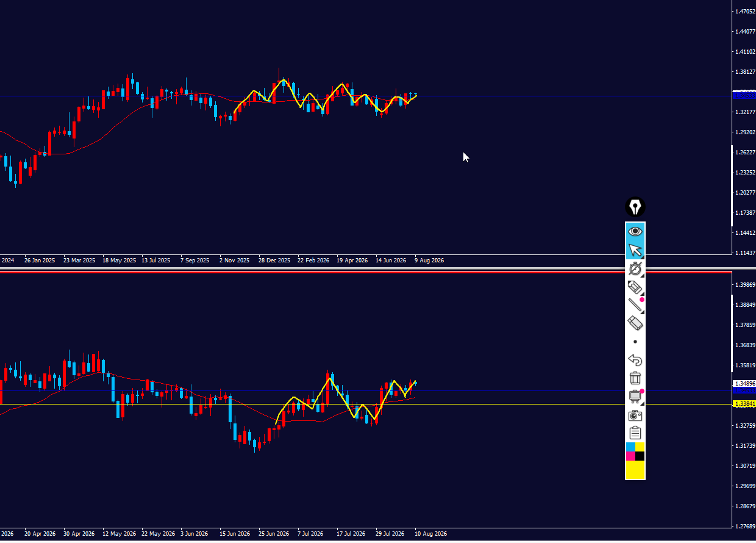Pick the small yellow swatch in the palette
The height and width of the screenshot is (543, 756).
[x=640, y=447]
